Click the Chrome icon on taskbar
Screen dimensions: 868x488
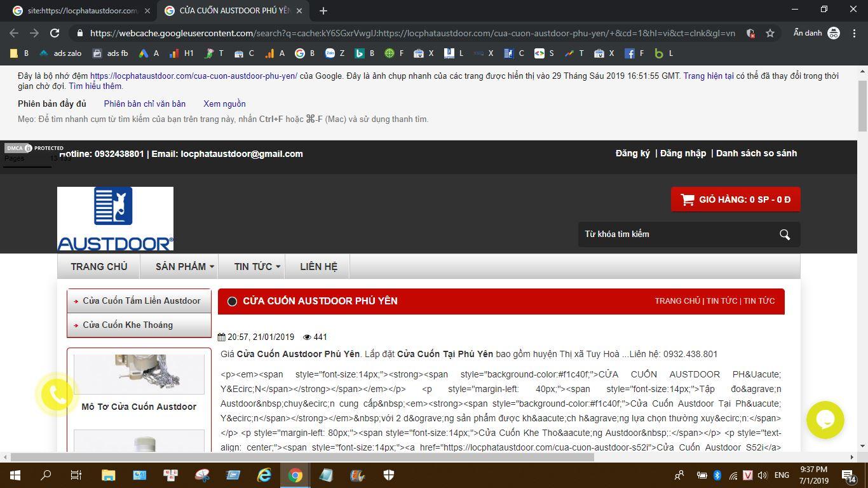point(295,475)
